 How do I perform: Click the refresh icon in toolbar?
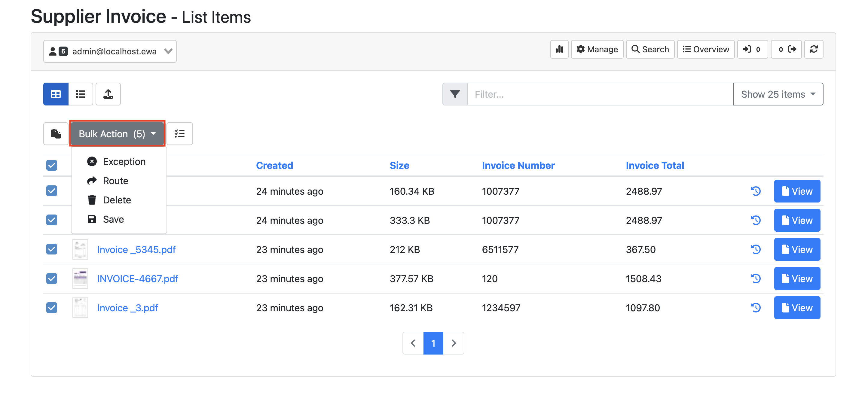tap(813, 50)
